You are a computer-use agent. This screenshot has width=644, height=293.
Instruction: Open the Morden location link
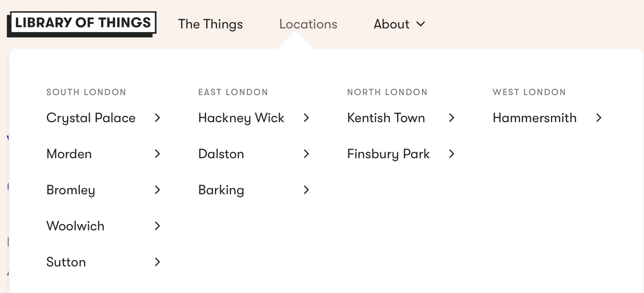coord(69,154)
